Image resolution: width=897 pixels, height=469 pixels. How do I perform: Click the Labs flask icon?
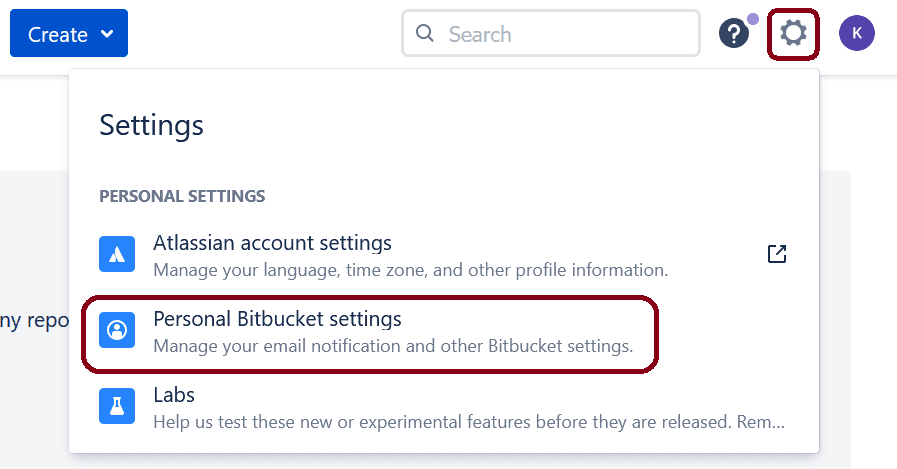click(117, 406)
